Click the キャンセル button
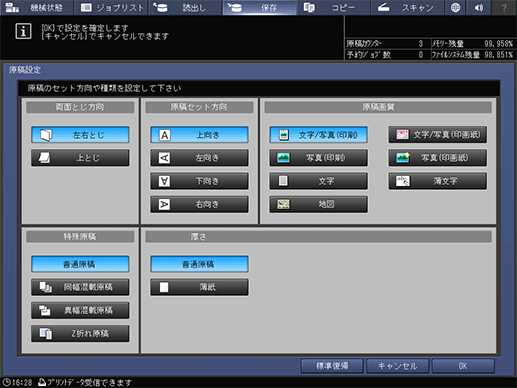Viewport: 517px width, 388px height. click(x=397, y=366)
